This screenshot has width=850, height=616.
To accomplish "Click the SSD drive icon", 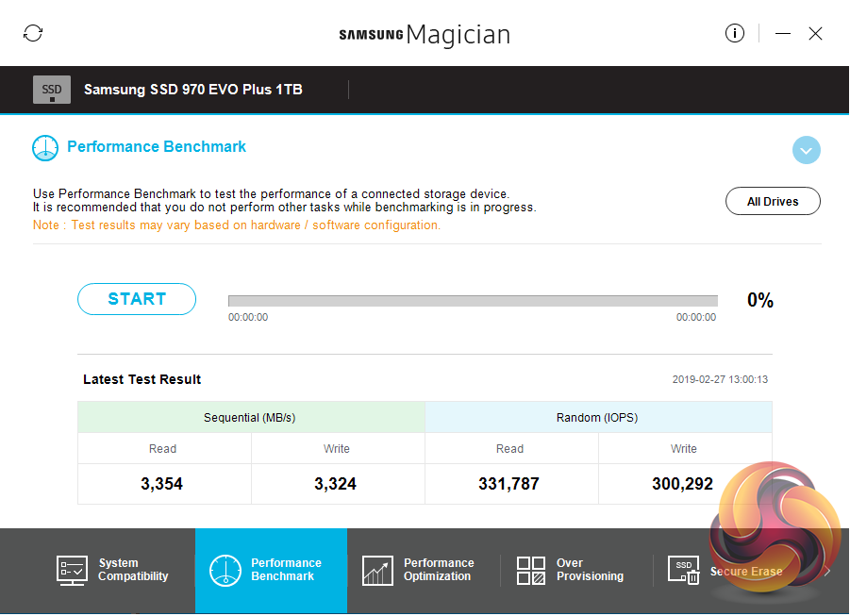I will [52, 90].
